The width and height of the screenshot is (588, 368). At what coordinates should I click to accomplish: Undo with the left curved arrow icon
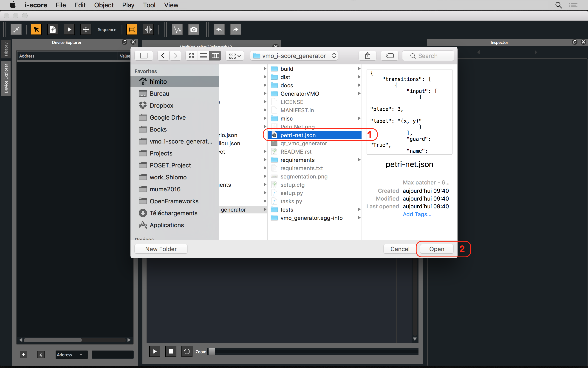click(x=219, y=29)
